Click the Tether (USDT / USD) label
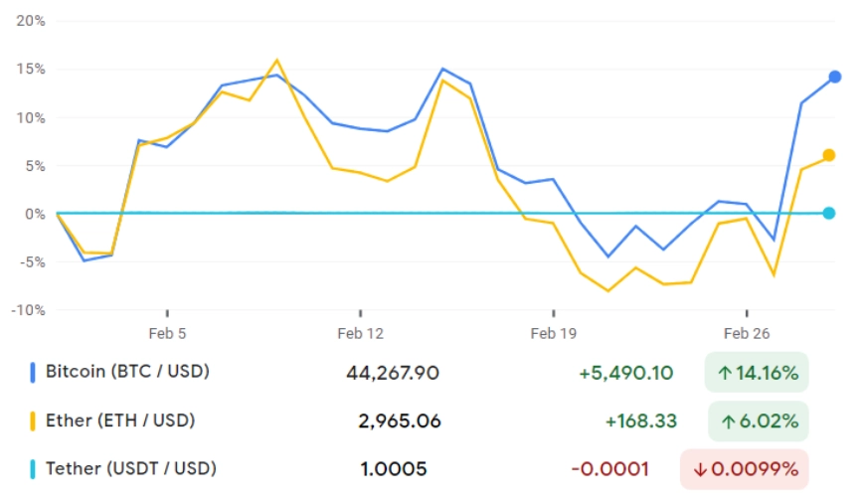Screen dimensions: 863x504 (131, 469)
